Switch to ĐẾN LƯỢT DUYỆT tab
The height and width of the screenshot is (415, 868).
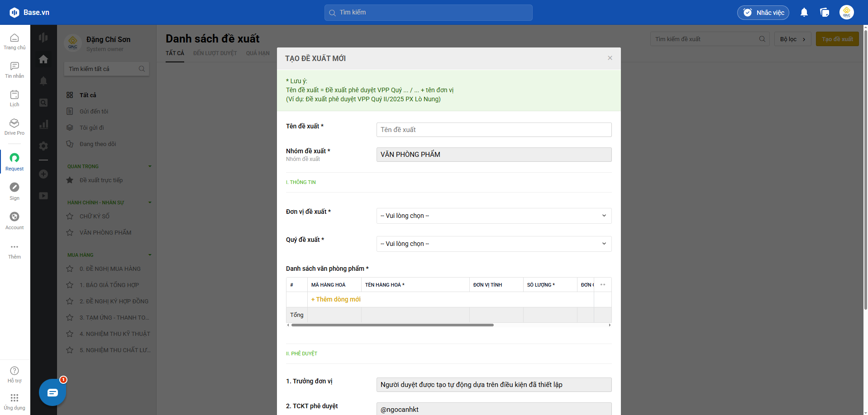[x=215, y=53]
